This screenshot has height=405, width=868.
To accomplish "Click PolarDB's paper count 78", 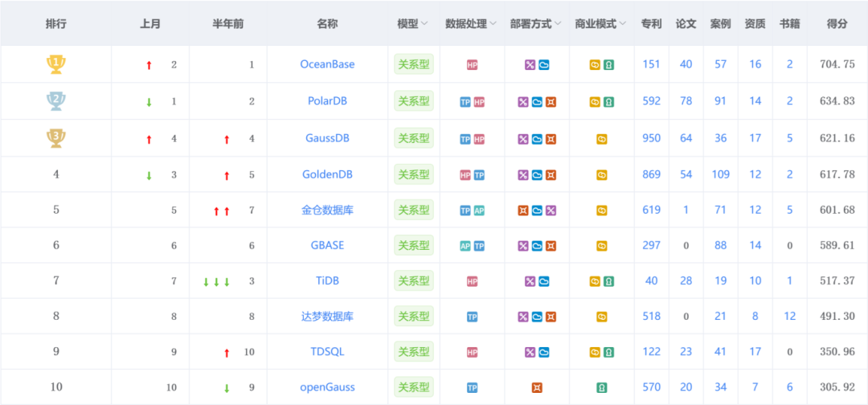I will pos(686,101).
